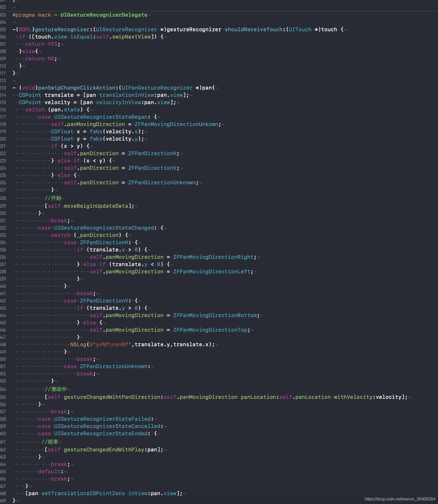The image size is (438, 504).
Task: Click the NSLog statement
Action: point(143,344)
